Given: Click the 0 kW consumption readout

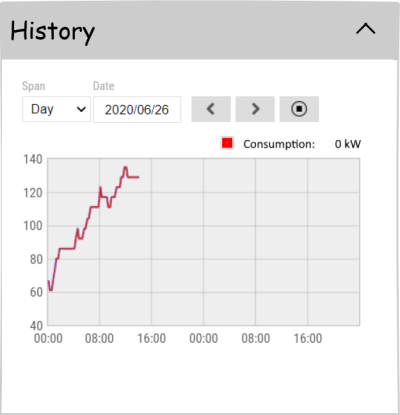Looking at the screenshot, I should pyautogui.click(x=348, y=144).
